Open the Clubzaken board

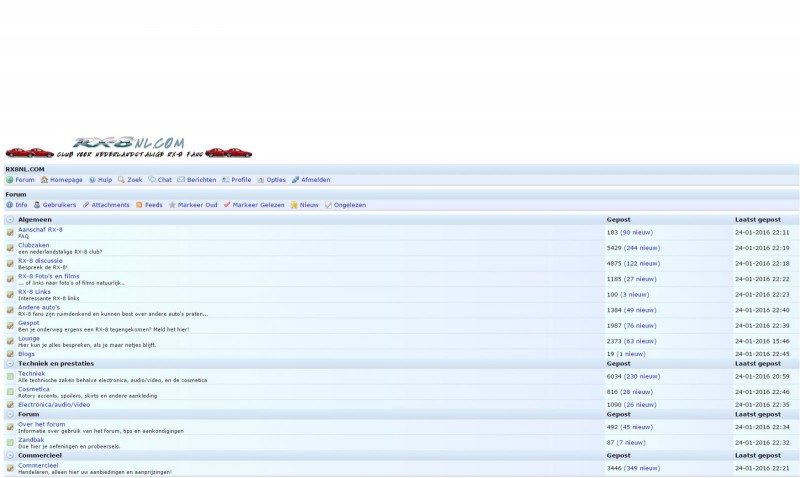click(34, 245)
